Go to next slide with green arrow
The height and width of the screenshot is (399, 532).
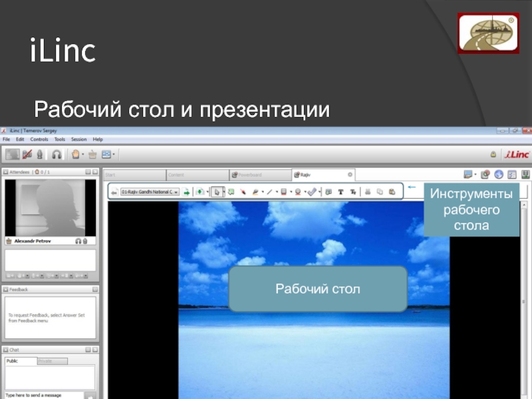click(x=186, y=192)
